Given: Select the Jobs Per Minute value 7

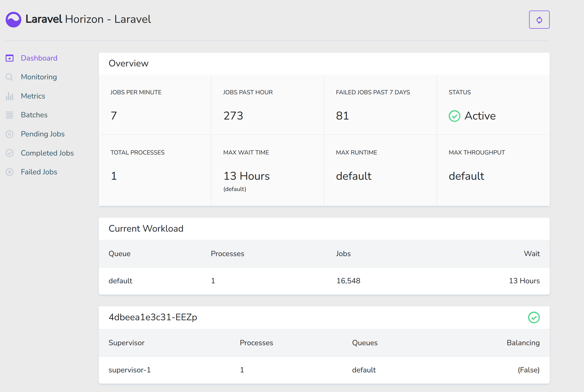Looking at the screenshot, I should point(114,116).
